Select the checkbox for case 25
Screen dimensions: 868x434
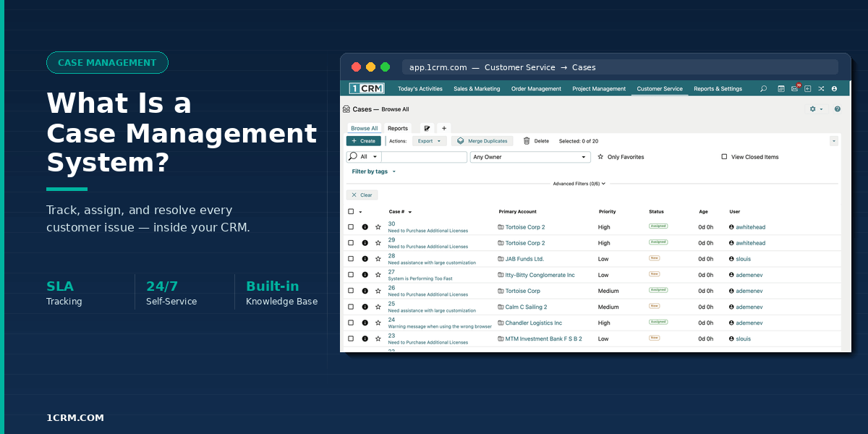(351, 307)
